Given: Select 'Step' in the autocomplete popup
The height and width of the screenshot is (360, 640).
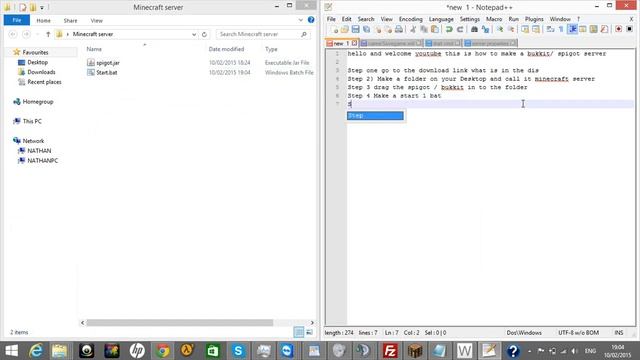Looking at the screenshot, I should [x=375, y=116].
